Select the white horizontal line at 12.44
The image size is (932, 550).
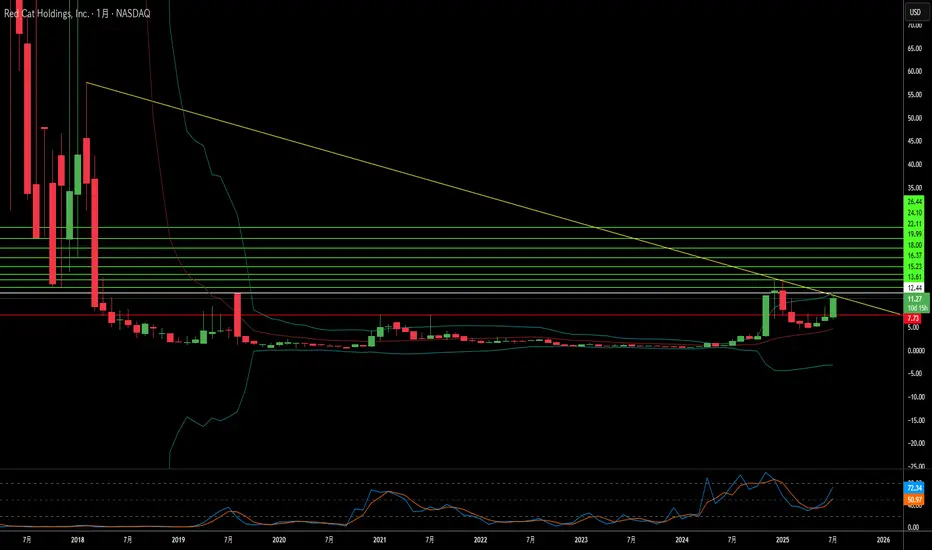pyautogui.click(x=450, y=293)
